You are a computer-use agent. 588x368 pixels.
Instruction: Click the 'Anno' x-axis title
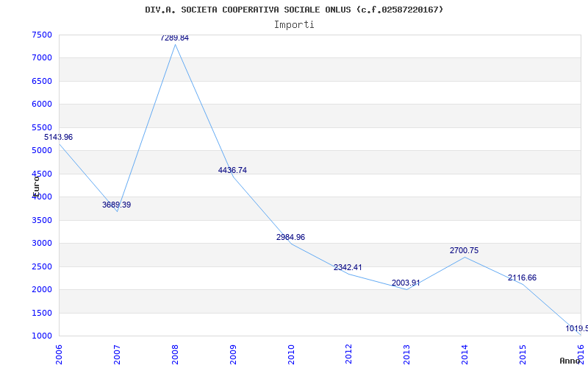pos(570,361)
